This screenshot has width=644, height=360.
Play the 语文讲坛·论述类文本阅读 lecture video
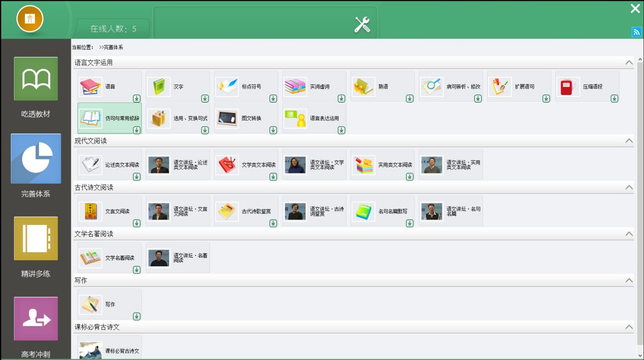pyautogui.click(x=178, y=165)
